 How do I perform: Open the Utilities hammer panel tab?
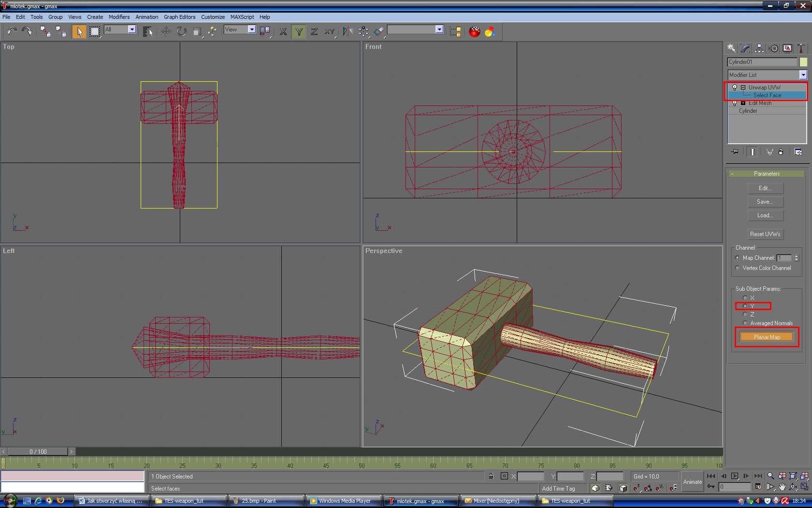[801, 48]
